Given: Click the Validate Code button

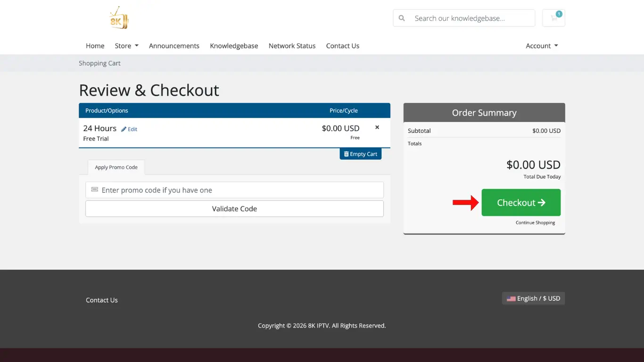Looking at the screenshot, I should coord(234,209).
